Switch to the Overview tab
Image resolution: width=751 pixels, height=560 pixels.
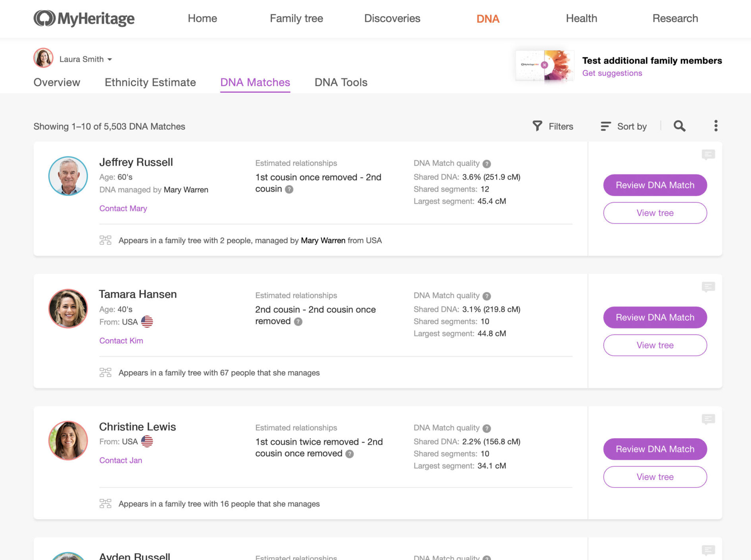pyautogui.click(x=57, y=82)
